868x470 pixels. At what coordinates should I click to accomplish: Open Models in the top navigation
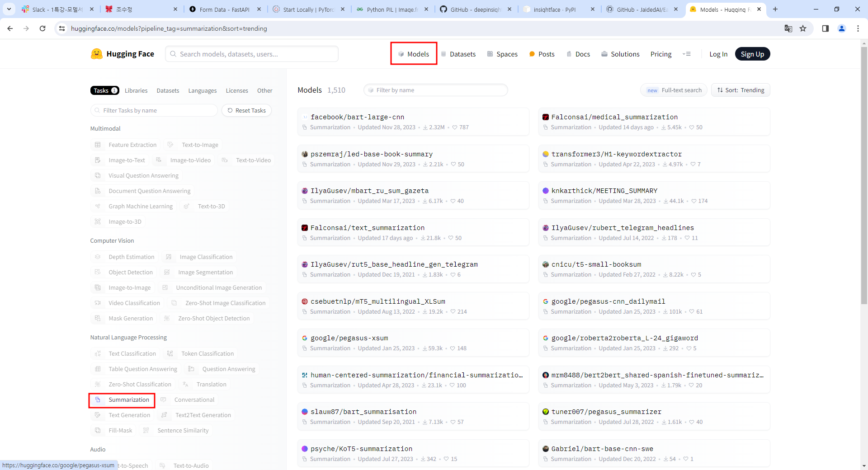tap(414, 54)
